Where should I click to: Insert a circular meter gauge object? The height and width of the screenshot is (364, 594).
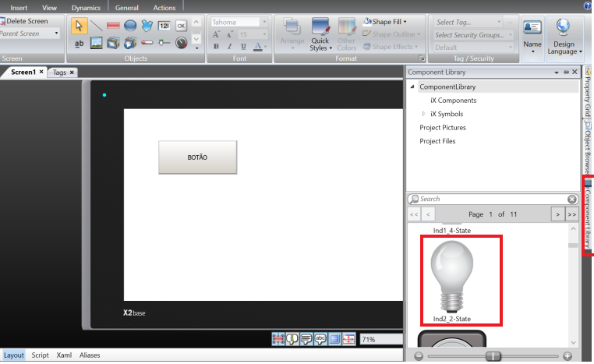(x=181, y=43)
